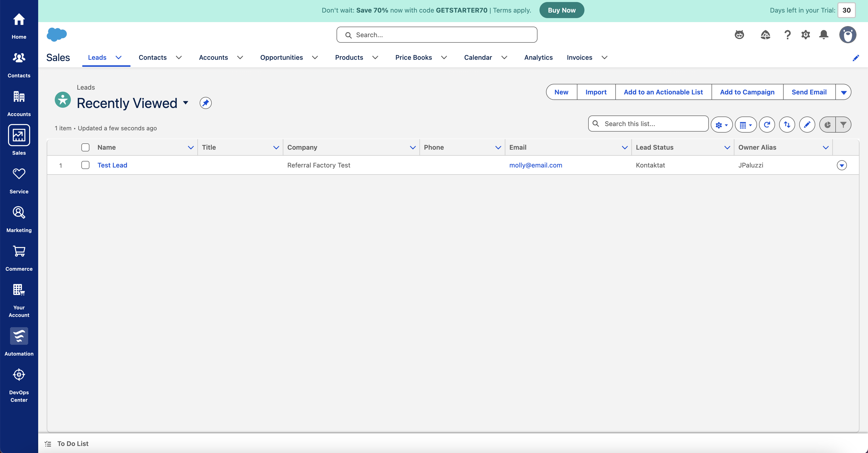Screen dimensions: 868x453
Task: Click the pencil icon to edit navigation bar
Action: [856, 58]
